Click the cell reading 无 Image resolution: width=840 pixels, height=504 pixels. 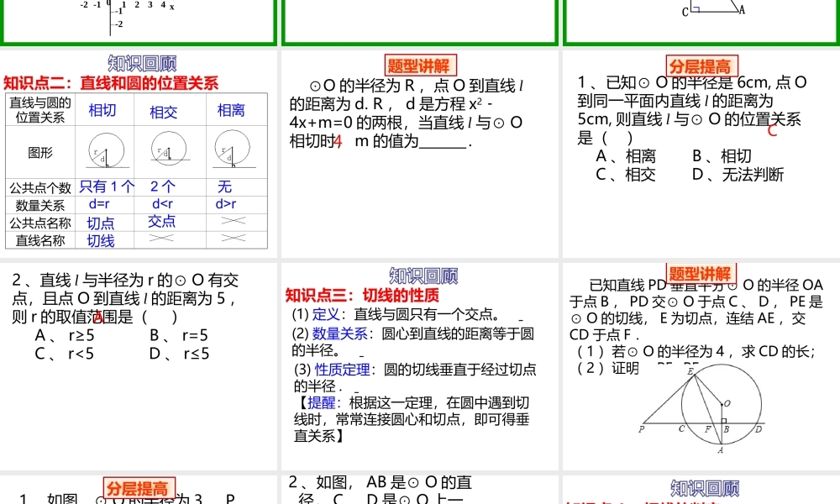click(225, 186)
